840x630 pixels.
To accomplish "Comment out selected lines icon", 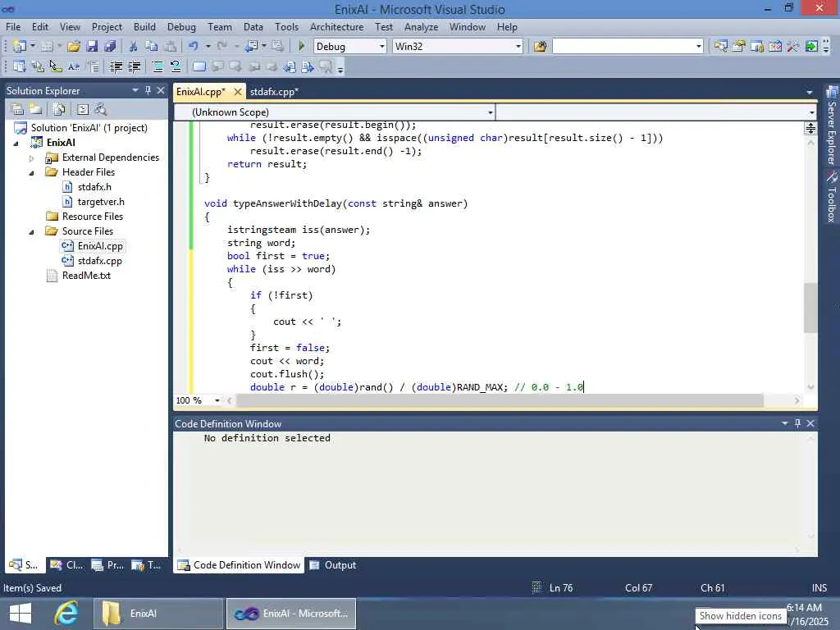I will [x=157, y=66].
